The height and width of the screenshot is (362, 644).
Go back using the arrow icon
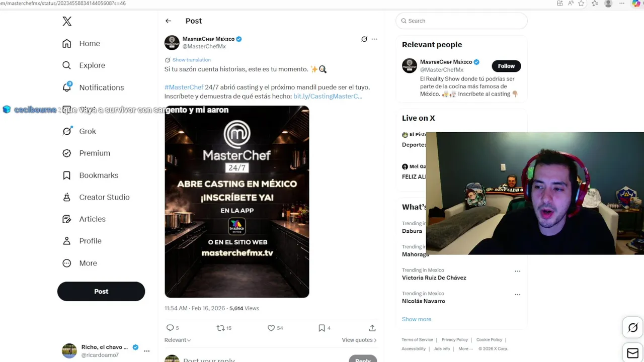168,21
